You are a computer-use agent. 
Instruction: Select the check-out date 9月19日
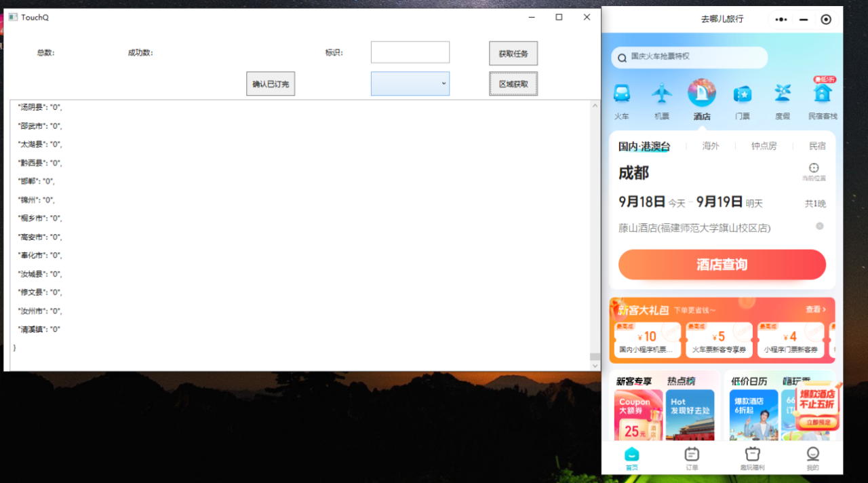pos(719,202)
